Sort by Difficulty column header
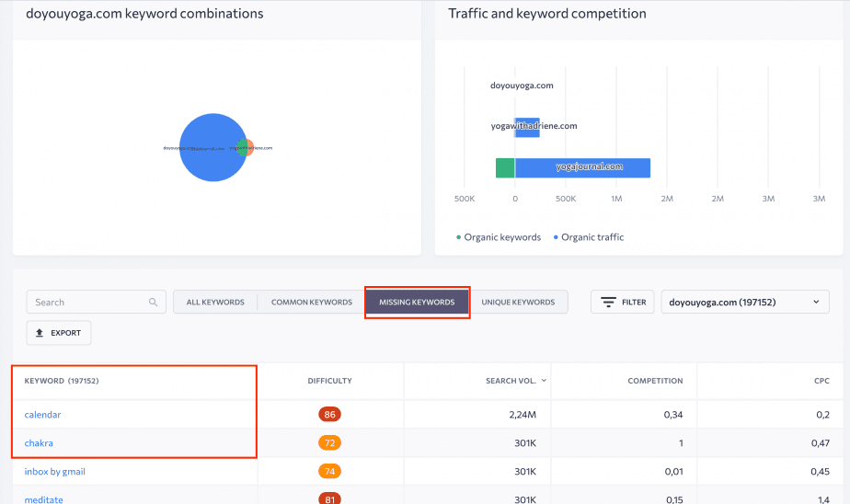Image resolution: width=850 pixels, height=504 pixels. coord(329,381)
